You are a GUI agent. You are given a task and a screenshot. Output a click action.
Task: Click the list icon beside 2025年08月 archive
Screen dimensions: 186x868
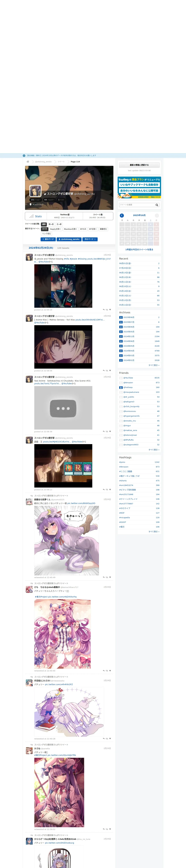[121, 317]
